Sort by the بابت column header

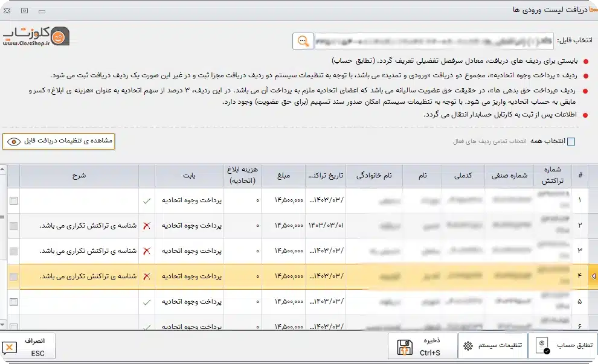(189, 175)
